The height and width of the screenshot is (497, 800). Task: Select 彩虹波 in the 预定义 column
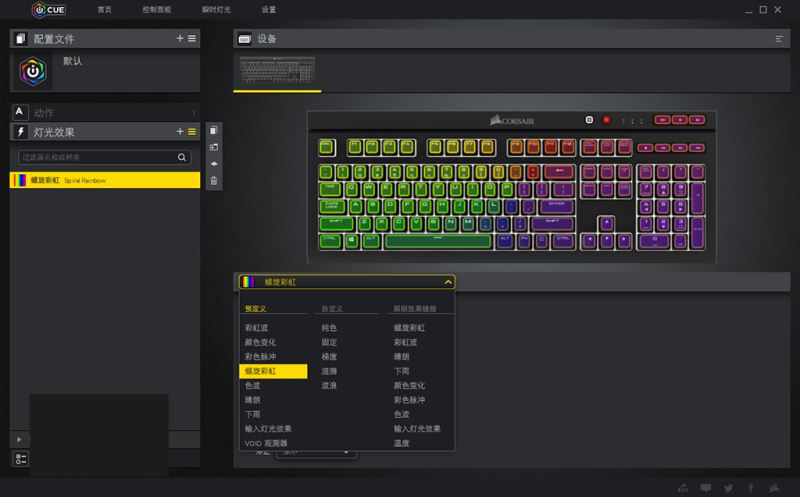pos(257,328)
